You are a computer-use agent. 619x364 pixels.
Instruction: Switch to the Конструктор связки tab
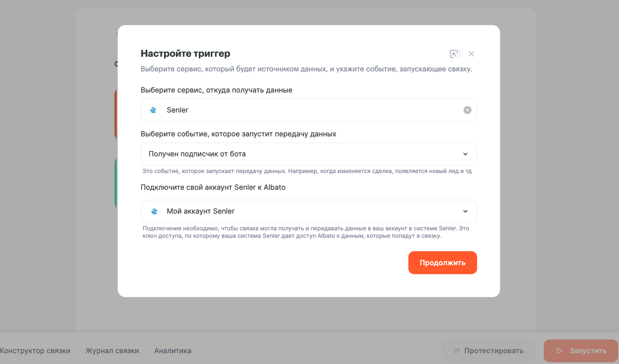[x=35, y=351]
